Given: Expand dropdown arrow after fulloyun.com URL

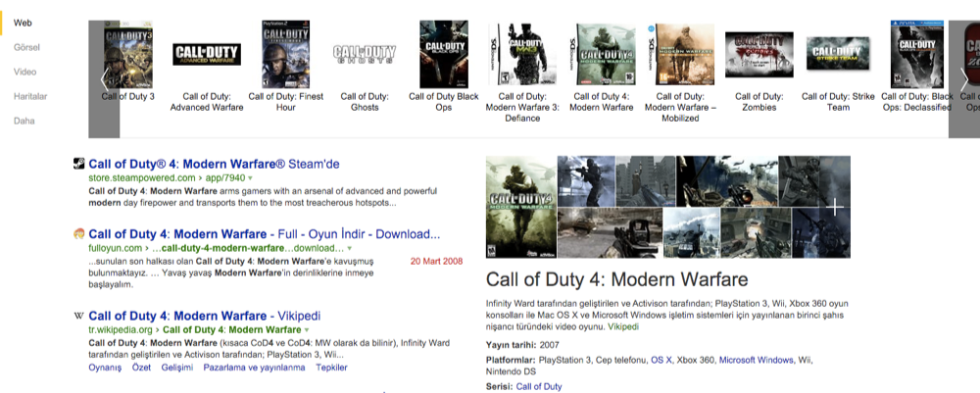Looking at the screenshot, I should 349,249.
